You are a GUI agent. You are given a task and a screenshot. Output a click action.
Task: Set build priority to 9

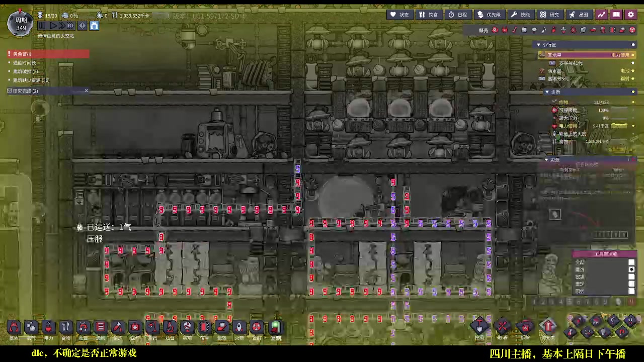click(605, 302)
